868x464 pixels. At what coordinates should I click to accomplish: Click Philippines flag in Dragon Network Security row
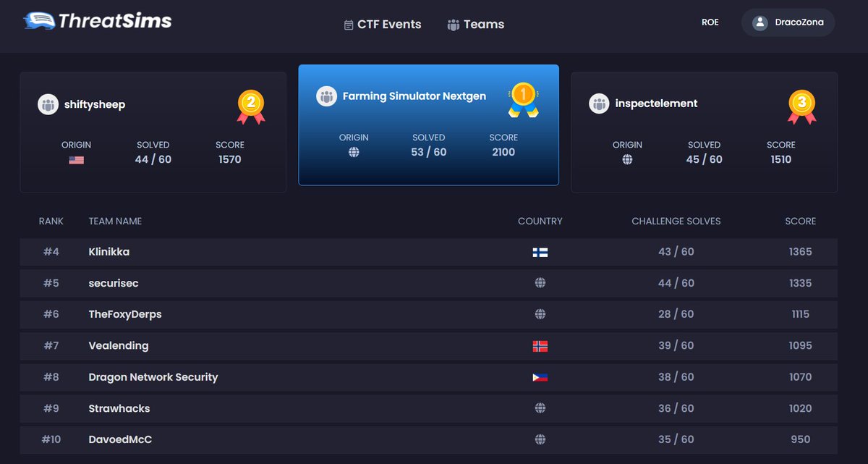tap(540, 377)
